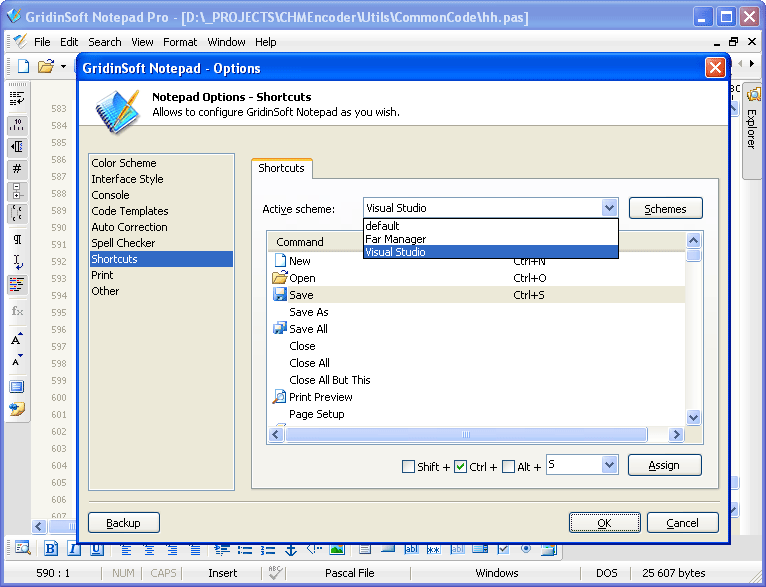This screenshot has width=766, height=587.
Task: Click command list horizontal scroll right arrow
Action: 676,434
